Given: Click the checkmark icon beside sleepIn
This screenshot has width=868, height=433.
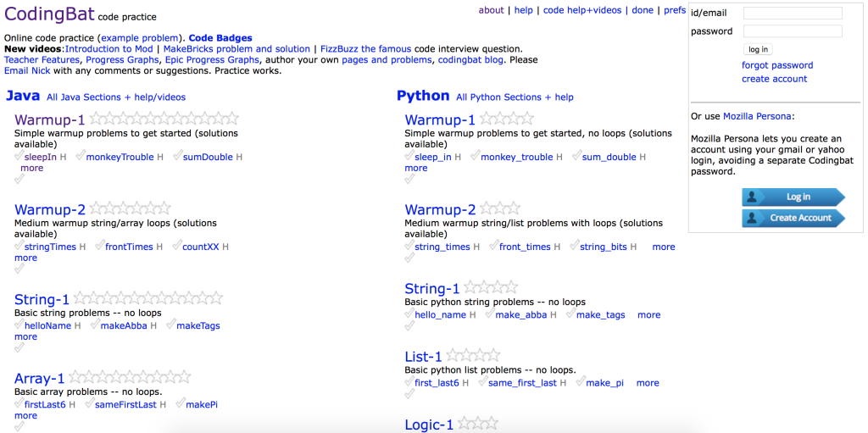Looking at the screenshot, I should tap(19, 156).
